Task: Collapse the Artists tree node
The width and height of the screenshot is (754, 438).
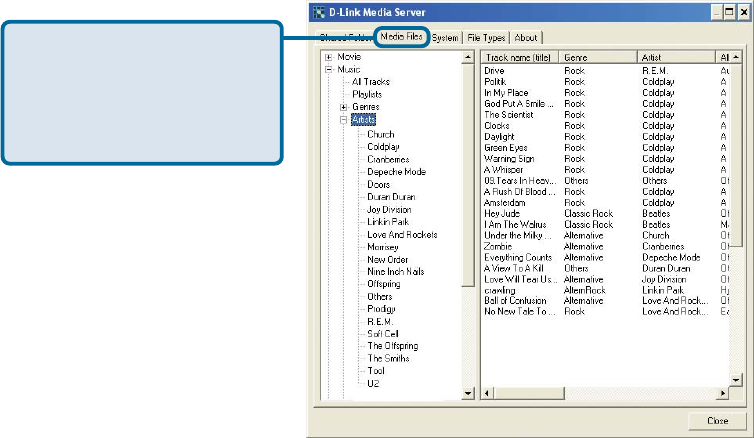Action: click(x=344, y=119)
